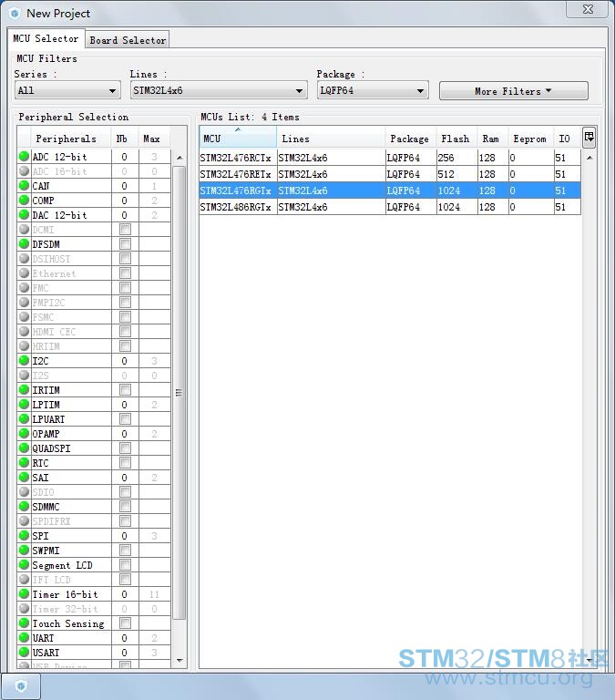Click the Nb value for ADC 12-bit
615x700 pixels.
[x=125, y=157]
